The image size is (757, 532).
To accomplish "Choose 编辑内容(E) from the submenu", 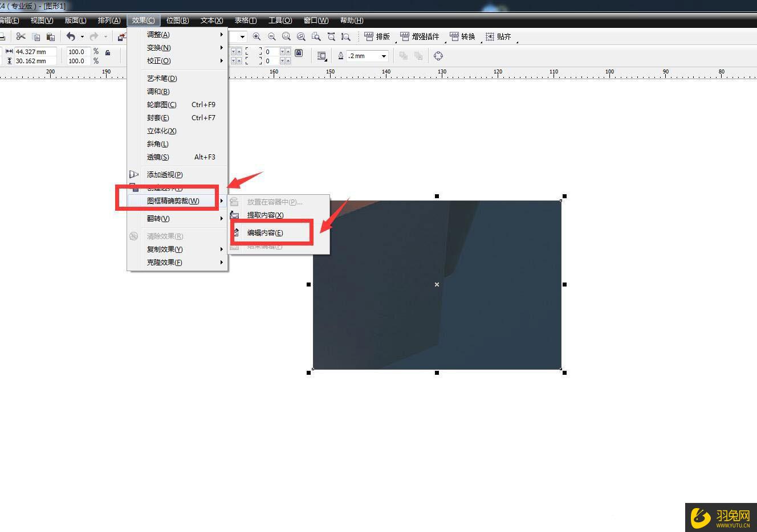I will [x=265, y=232].
